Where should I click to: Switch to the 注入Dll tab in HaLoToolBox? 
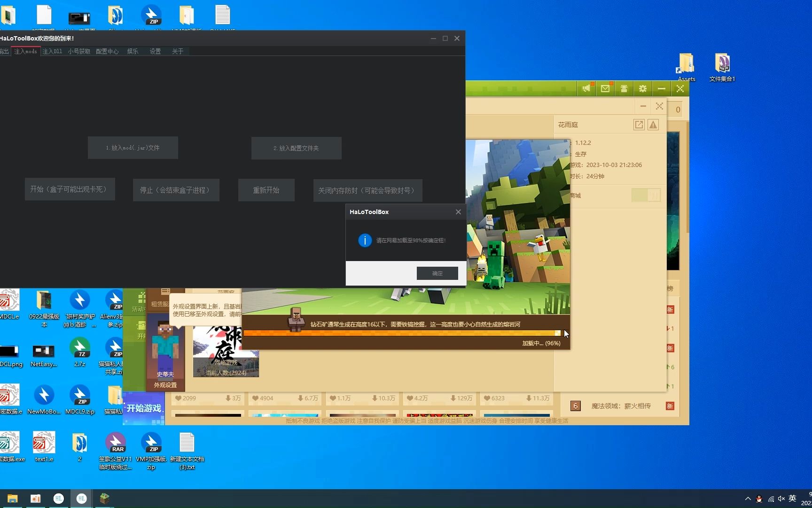pos(52,51)
